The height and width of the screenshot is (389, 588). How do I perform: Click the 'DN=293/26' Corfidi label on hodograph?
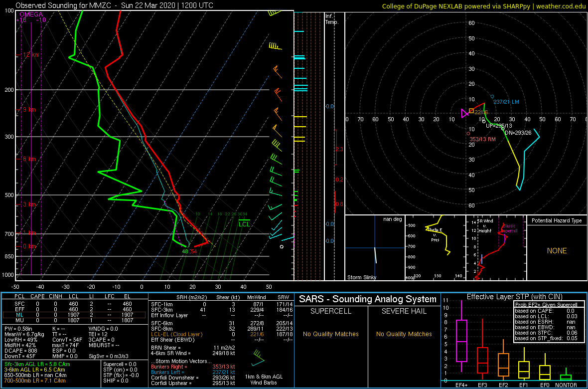coord(518,132)
